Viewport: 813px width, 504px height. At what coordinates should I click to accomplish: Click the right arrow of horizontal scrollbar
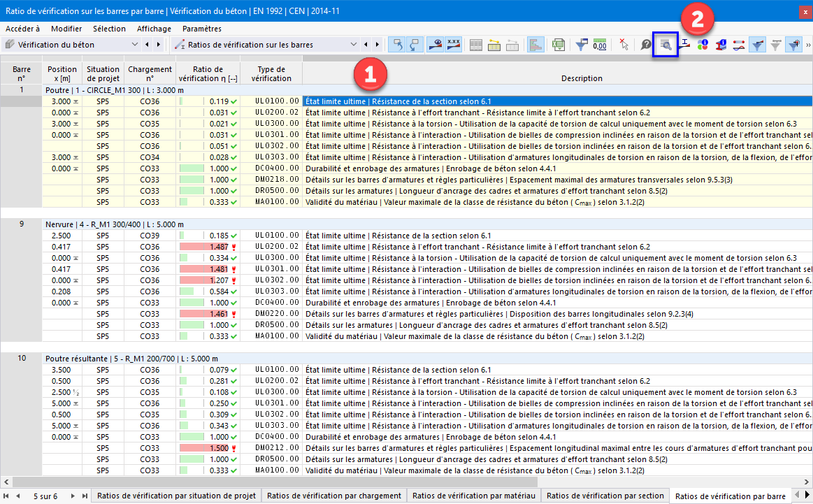tap(807, 482)
